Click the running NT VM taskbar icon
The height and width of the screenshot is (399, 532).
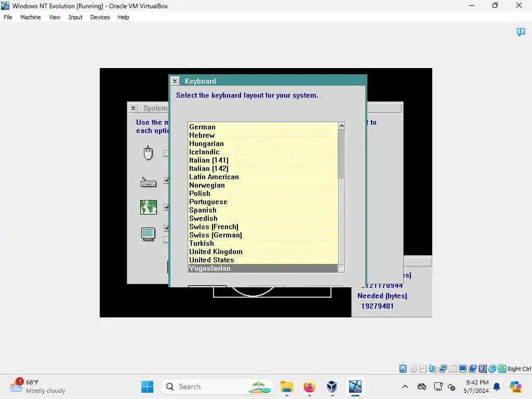(x=355, y=387)
